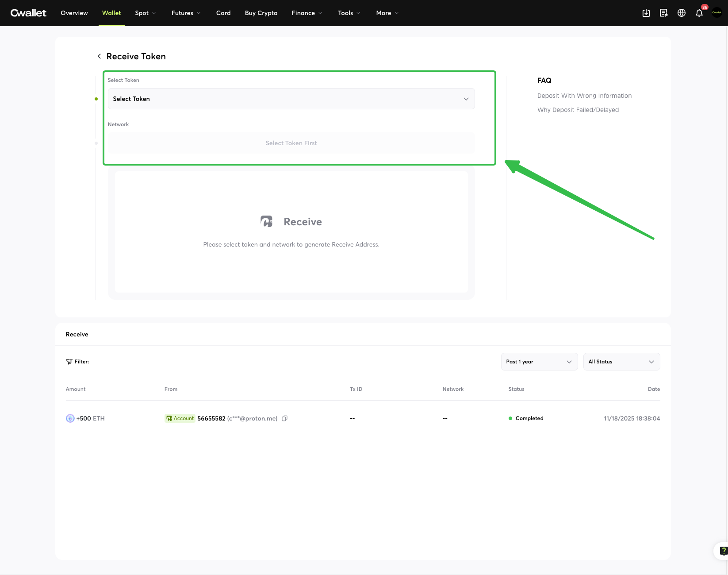Expand the All Status filter
This screenshot has height=575, width=728.
pos(621,362)
